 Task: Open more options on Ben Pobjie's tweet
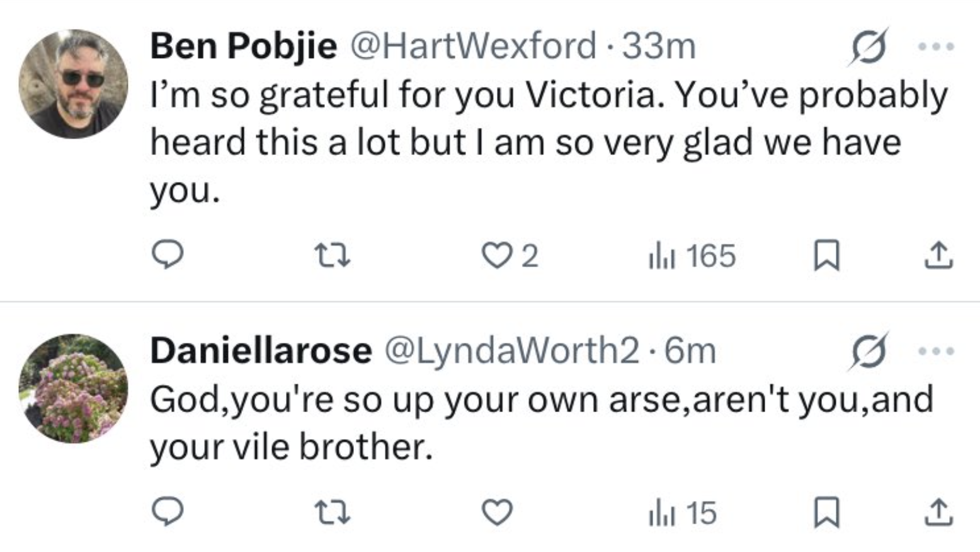pos(936,47)
